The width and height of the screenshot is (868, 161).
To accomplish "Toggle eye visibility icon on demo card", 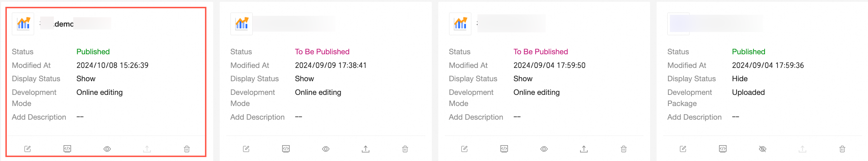I will pos(107,149).
